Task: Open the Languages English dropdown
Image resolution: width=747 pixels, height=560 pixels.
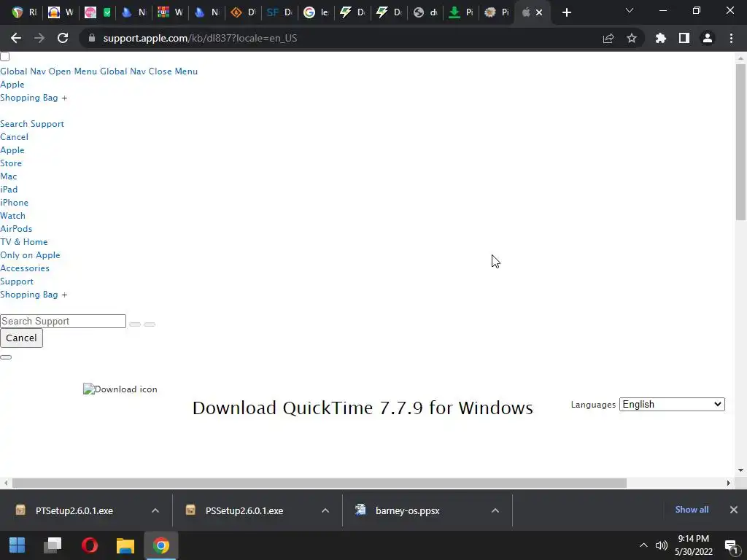Action: 672,405
